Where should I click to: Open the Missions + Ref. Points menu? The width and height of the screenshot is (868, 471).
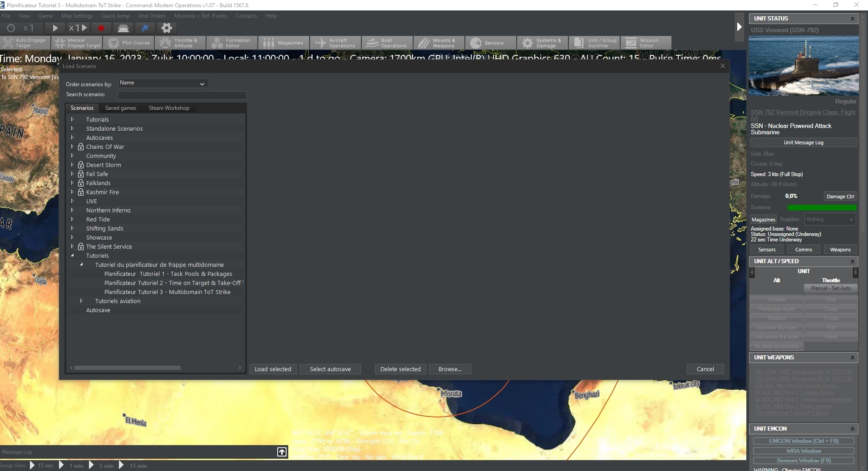[201, 16]
